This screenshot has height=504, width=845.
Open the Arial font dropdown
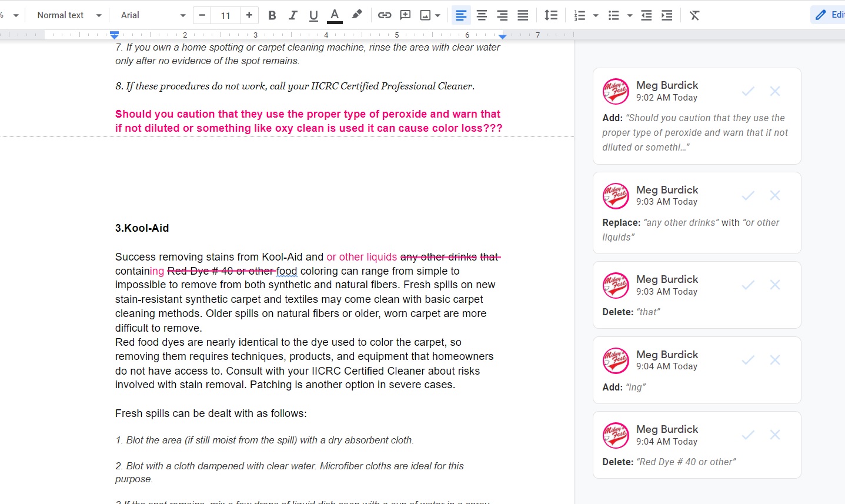point(152,15)
